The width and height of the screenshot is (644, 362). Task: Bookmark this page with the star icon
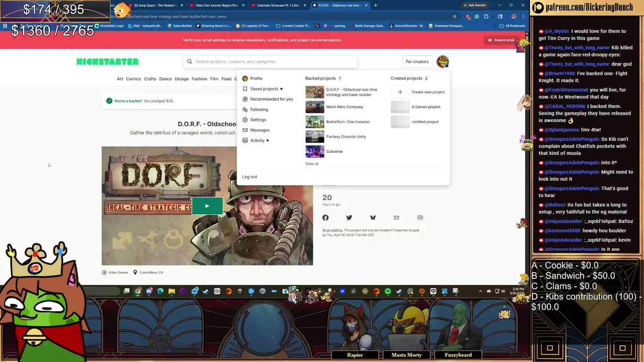click(454, 17)
